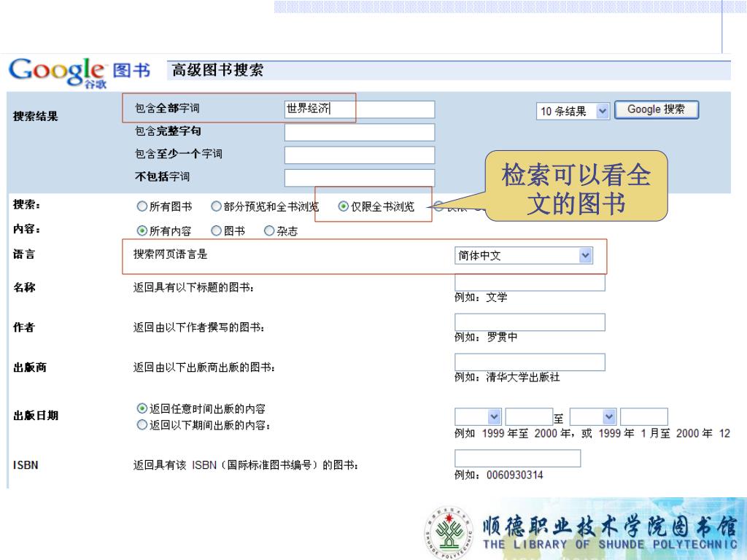Open the 10 条结果 dropdown
Screen dimensions: 747x560
[573, 112]
